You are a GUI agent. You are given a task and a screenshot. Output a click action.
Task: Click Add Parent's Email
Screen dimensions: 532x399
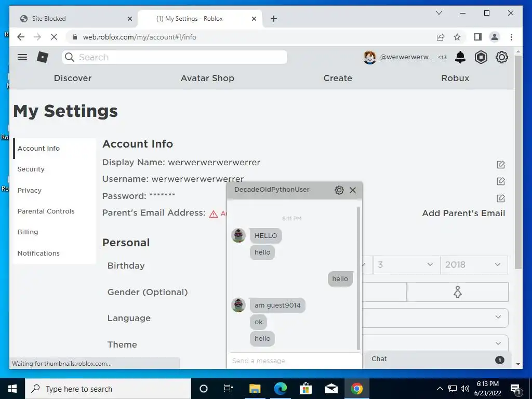click(x=463, y=214)
